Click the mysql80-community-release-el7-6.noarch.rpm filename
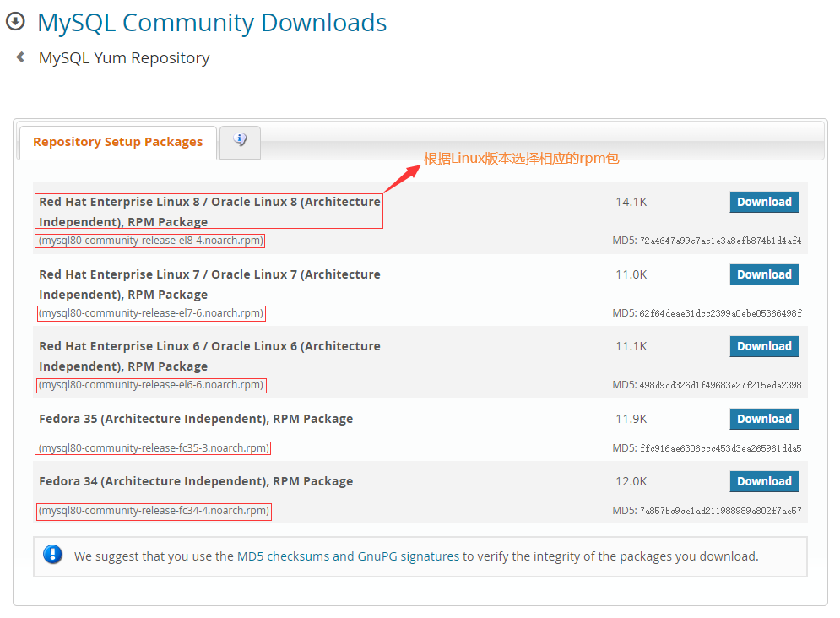This screenshot has height=618, width=840. 150,312
